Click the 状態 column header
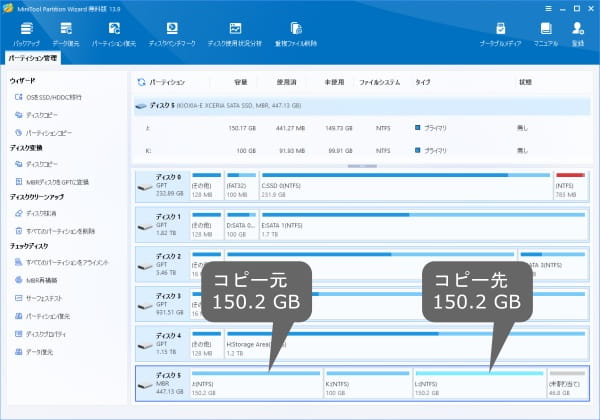The height and width of the screenshot is (420, 600). click(x=525, y=82)
